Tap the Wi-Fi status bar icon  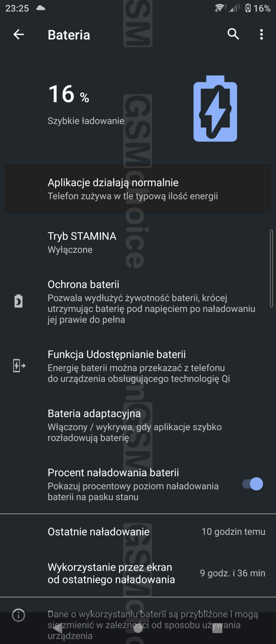220,8
